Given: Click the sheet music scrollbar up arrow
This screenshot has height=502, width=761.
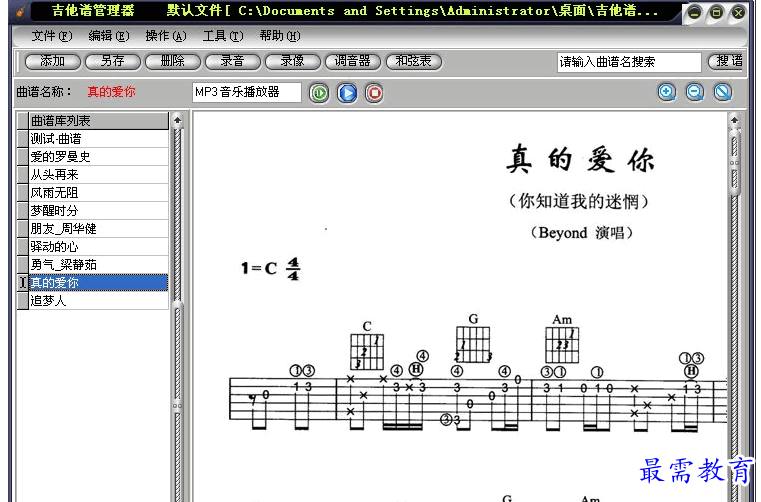Looking at the screenshot, I should [x=734, y=120].
